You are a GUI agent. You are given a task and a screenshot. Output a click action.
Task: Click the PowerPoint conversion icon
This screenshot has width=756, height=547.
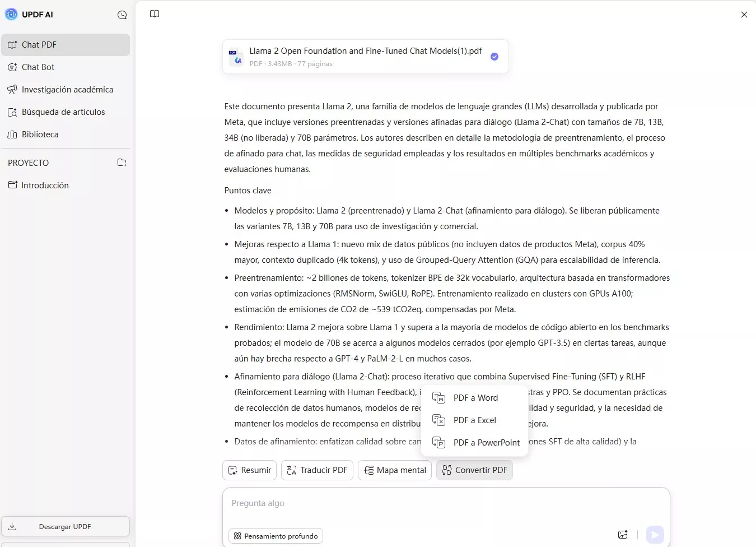pyautogui.click(x=439, y=443)
